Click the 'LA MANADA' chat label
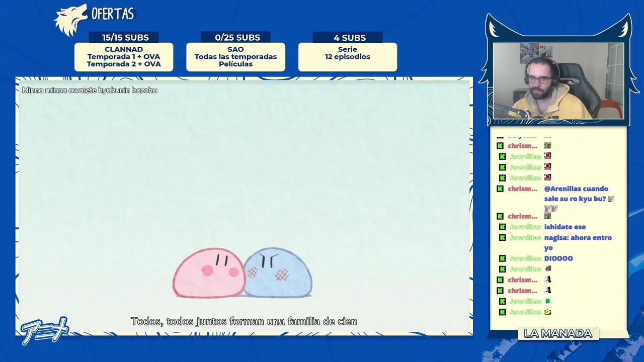This screenshot has height=362, width=644. click(558, 333)
